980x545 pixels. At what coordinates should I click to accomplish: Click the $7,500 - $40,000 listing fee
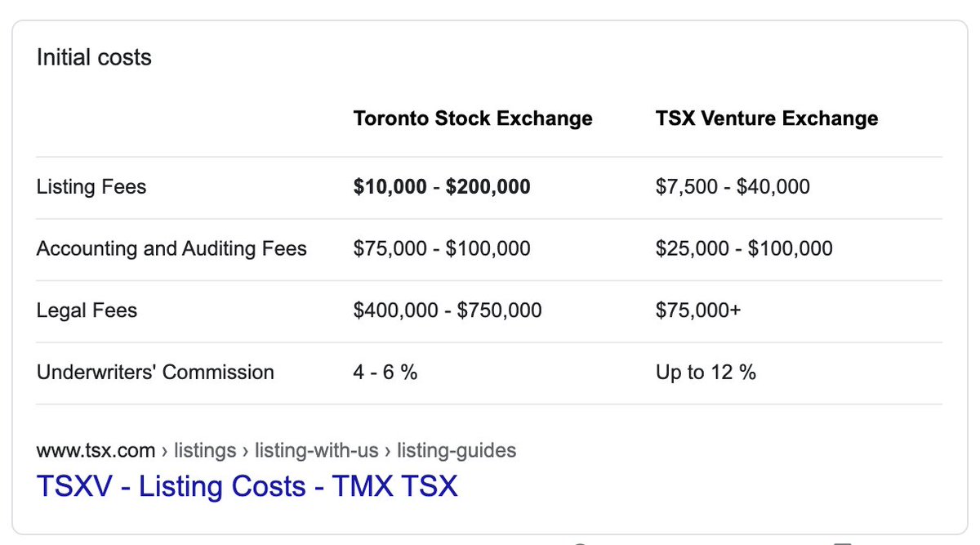733,187
